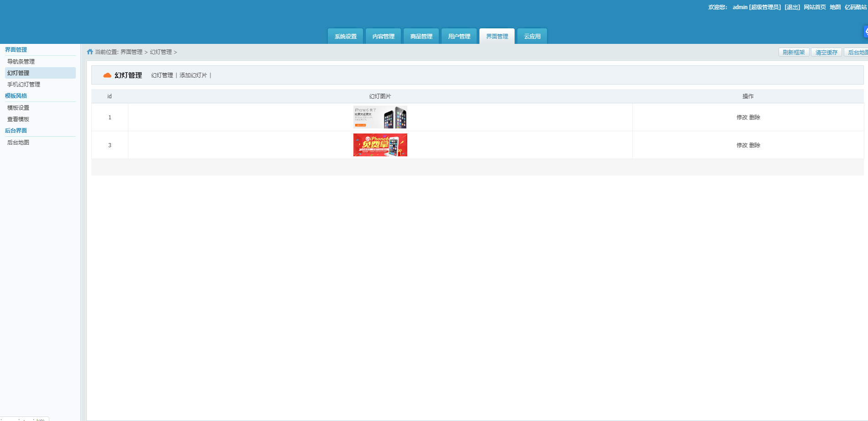Image resolution: width=868 pixels, height=421 pixels.
Task: Click the orange cloud icon beside 幻灯管理 heading
Action: [107, 75]
